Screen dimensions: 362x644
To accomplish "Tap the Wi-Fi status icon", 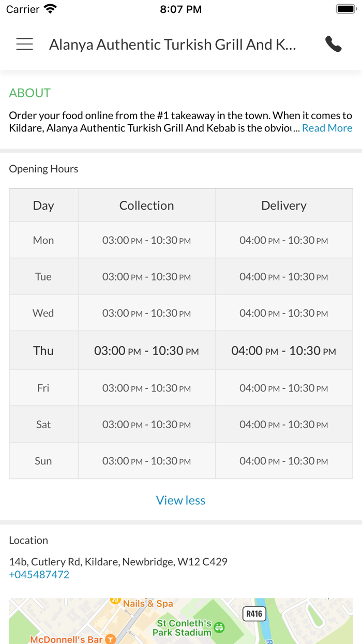I will 50,9.
